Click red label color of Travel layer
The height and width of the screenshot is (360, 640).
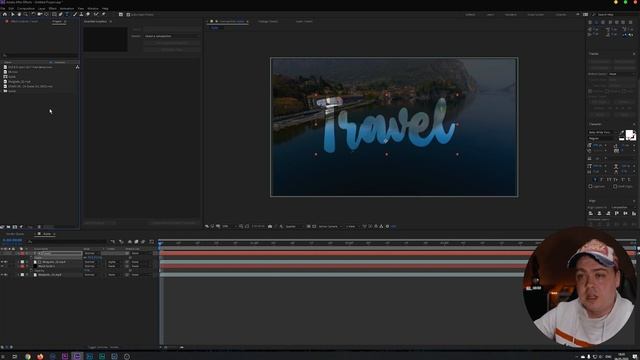click(x=22, y=253)
